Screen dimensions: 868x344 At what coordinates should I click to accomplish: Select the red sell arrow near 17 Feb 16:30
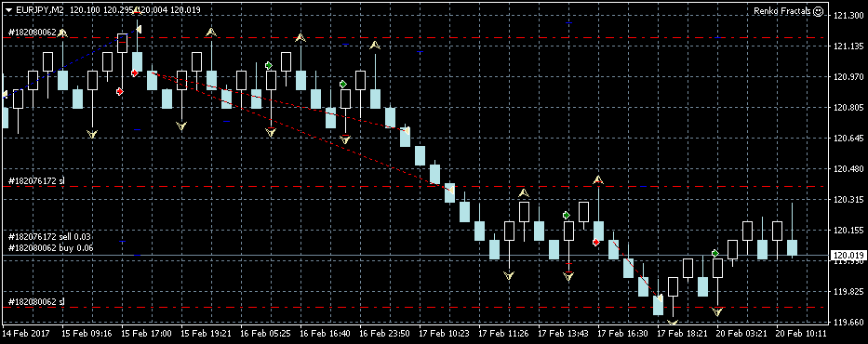[595, 242]
